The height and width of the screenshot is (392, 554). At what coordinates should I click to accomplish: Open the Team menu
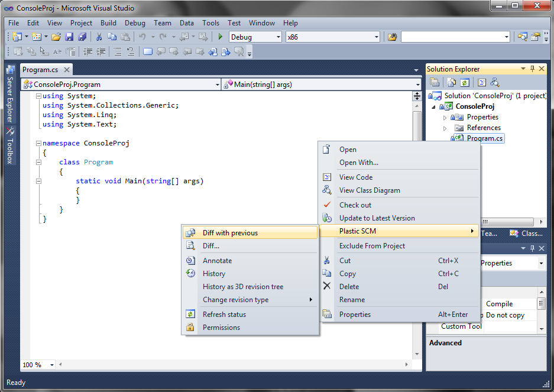[163, 23]
